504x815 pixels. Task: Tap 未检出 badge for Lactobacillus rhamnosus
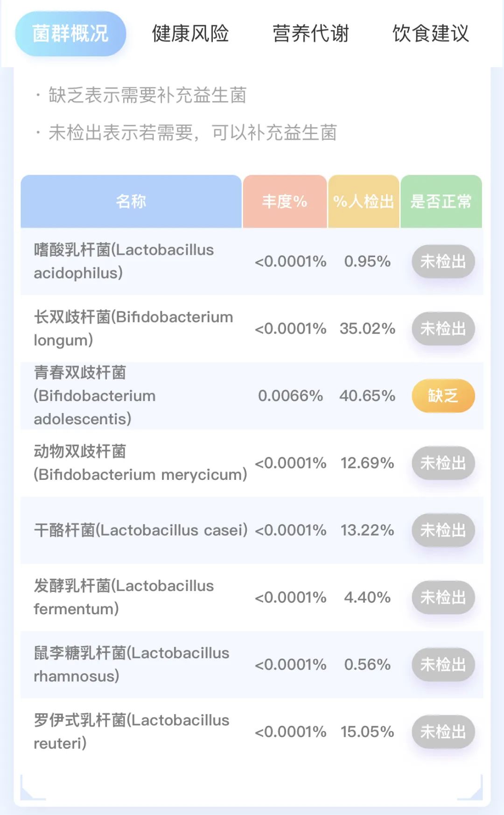pos(443,665)
